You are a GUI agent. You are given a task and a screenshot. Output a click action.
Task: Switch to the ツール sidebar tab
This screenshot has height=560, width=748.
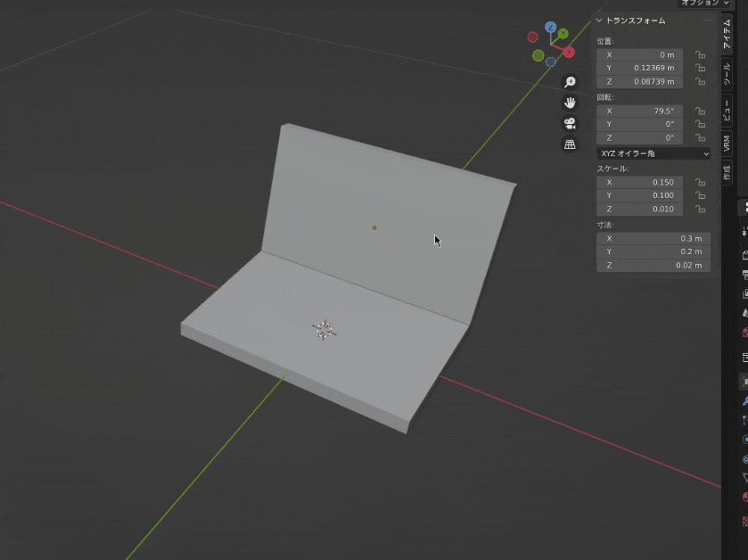coord(727,73)
